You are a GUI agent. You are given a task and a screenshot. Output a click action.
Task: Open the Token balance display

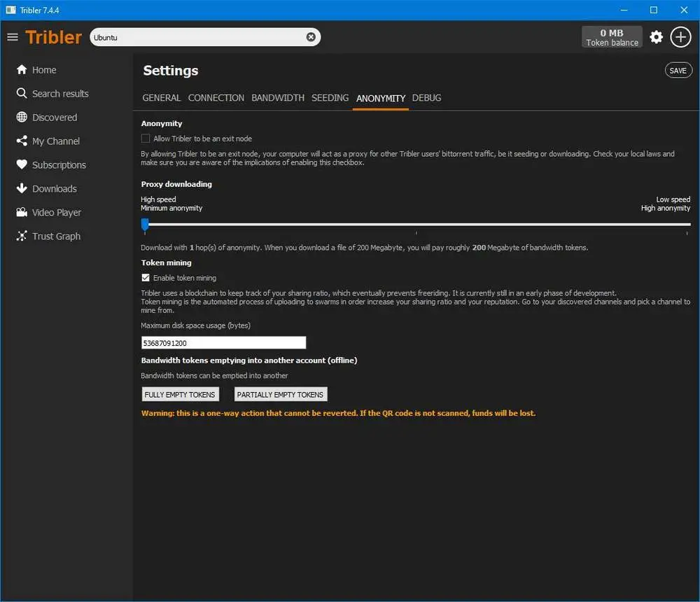pos(612,37)
